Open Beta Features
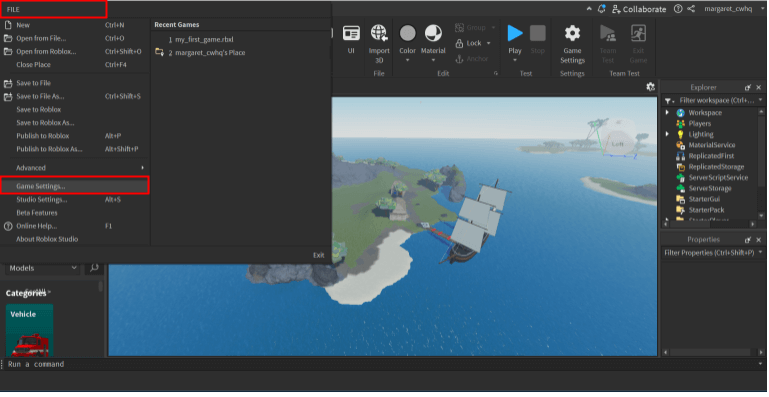This screenshot has height=397, width=769. pos(75,213)
